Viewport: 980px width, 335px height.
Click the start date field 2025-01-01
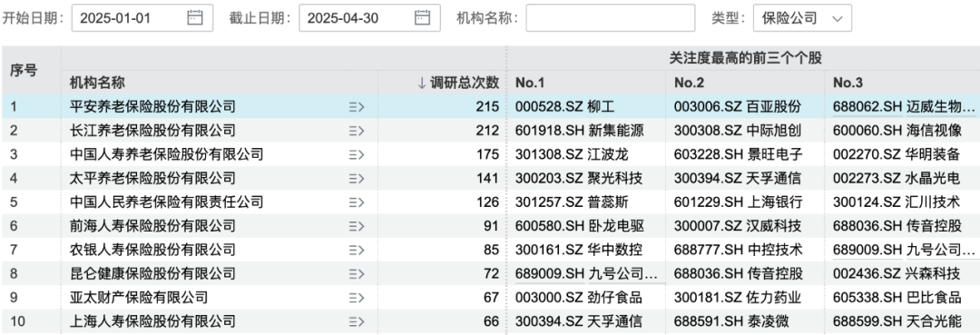[x=142, y=17]
